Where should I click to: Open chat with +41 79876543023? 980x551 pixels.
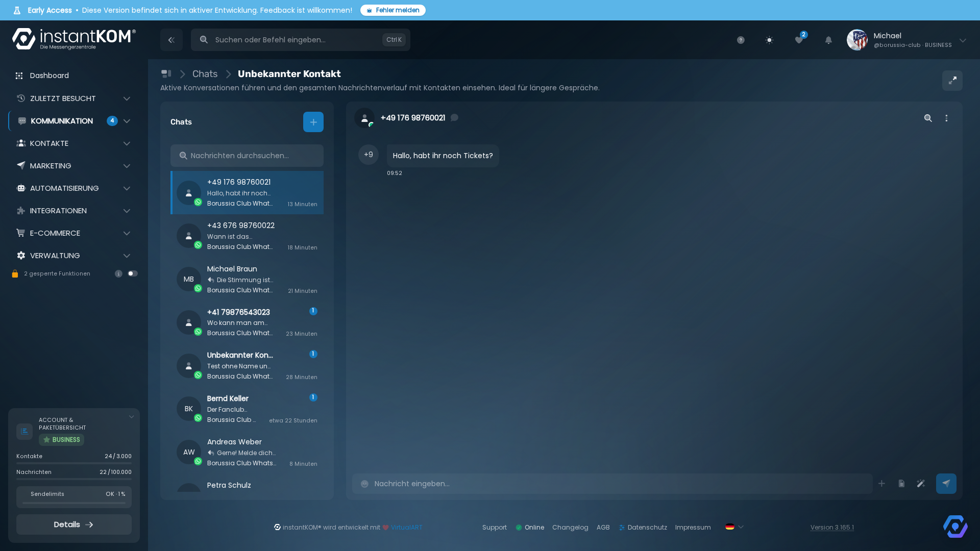247,322
